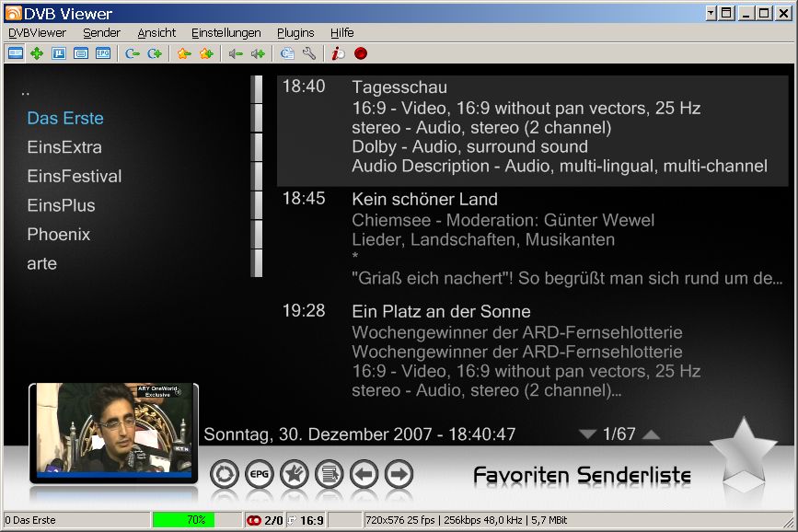Click the 'Chiemsee - Moderation: Günter Wewel' line

503,220
